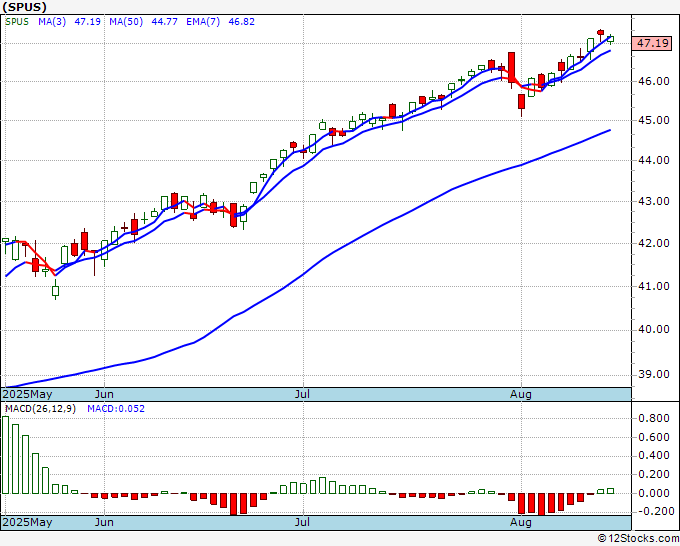Open the 12Stocks.com copyright link
Viewport: 680px width, 546px height.
[x=638, y=538]
